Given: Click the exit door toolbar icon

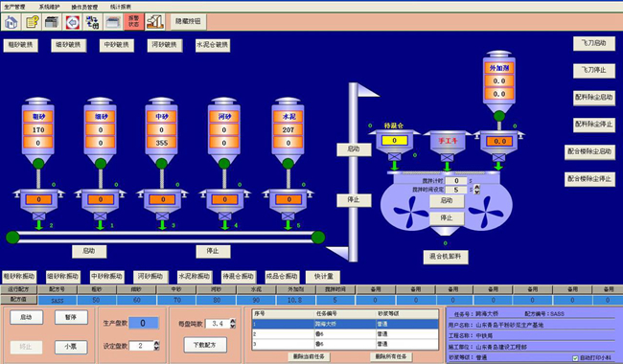Looking at the screenshot, I should click(155, 22).
